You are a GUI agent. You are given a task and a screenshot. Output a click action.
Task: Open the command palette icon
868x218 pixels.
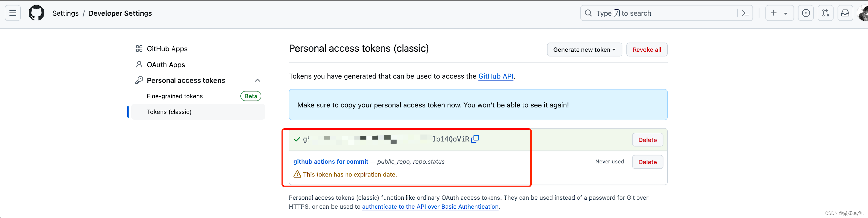(745, 13)
